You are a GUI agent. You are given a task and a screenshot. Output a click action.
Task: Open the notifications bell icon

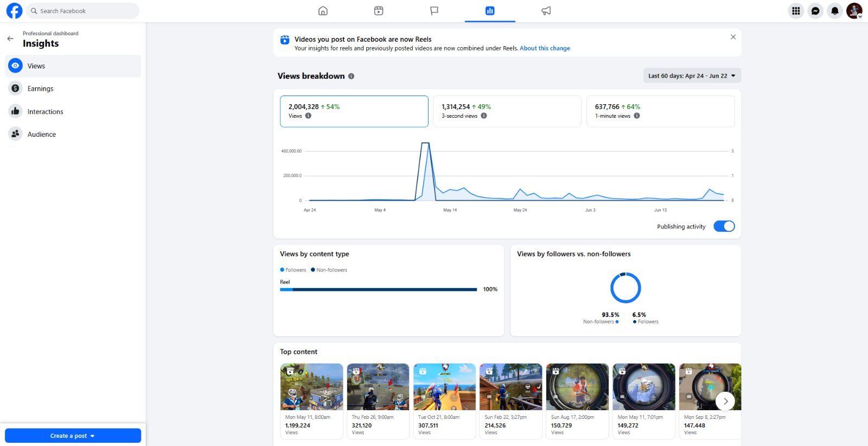(835, 11)
